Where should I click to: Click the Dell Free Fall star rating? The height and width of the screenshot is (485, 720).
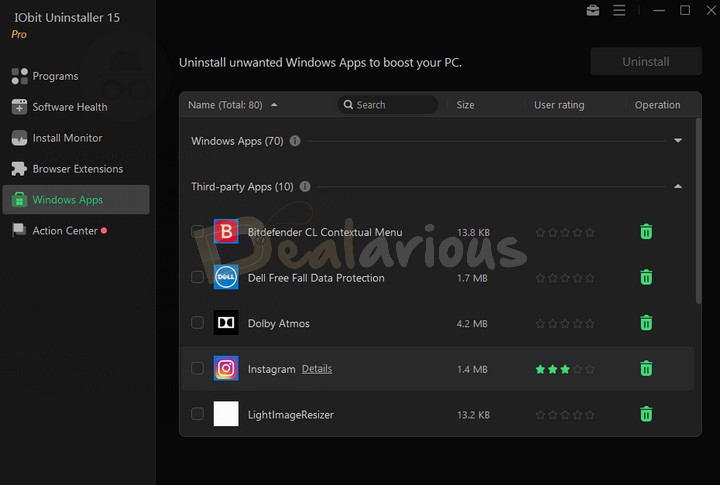coord(565,278)
